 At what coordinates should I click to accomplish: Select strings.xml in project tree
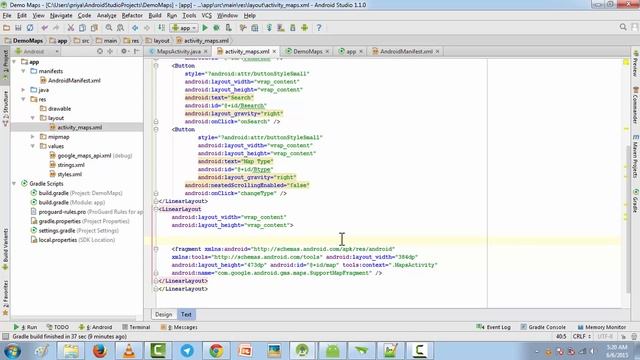point(71,165)
